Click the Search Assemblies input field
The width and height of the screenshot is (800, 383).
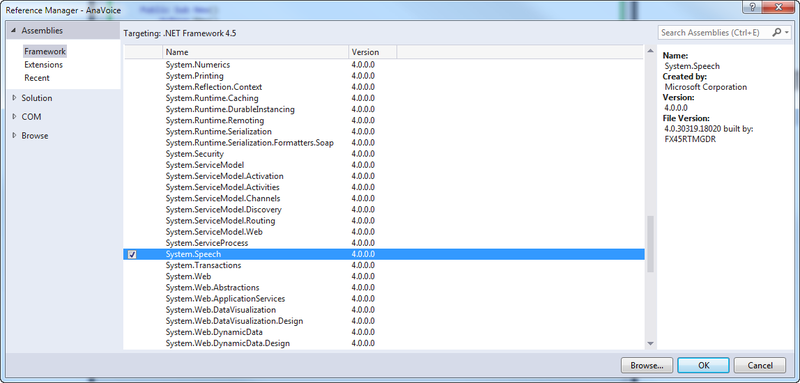click(x=714, y=33)
